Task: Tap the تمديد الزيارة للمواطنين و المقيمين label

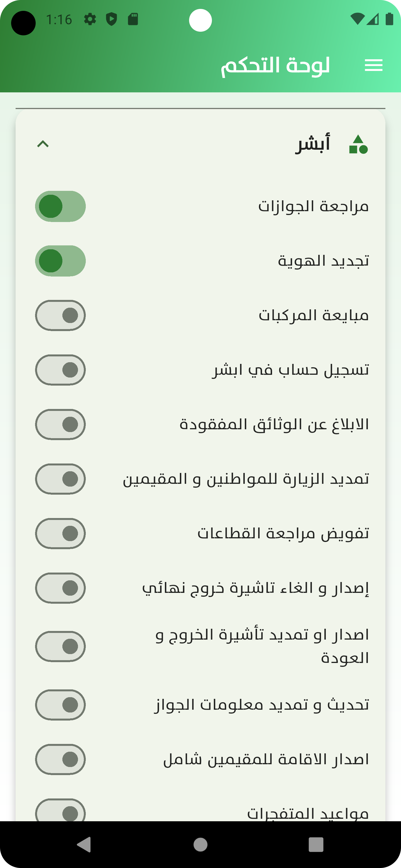Action: (246, 479)
